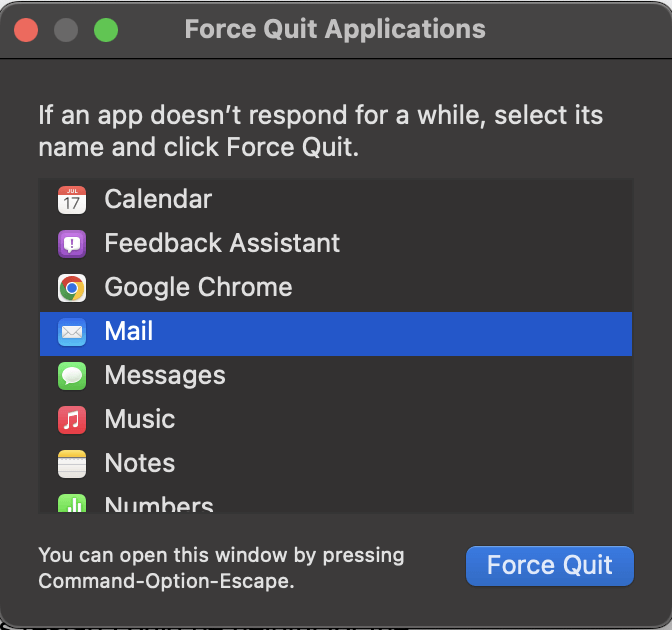Choose the Notes name in the app list
The width and height of the screenshot is (672, 630).
140,464
